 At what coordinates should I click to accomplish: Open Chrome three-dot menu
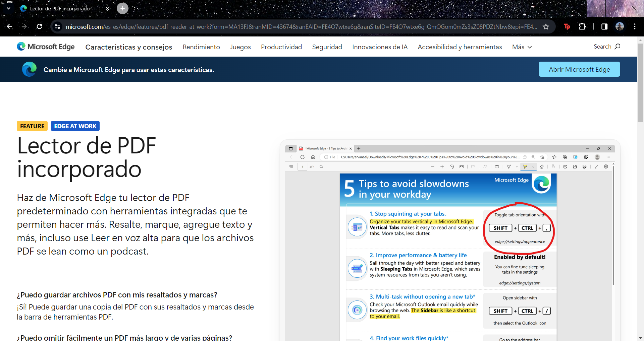point(635,26)
